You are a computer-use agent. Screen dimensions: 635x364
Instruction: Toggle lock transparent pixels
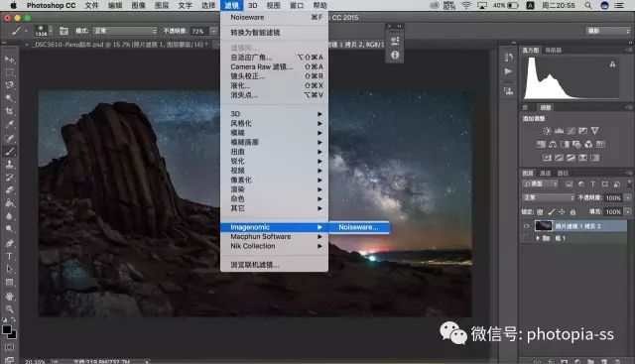[x=540, y=212]
